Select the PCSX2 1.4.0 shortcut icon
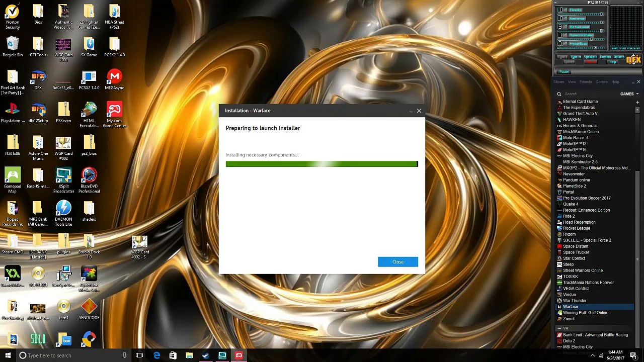 pyautogui.click(x=89, y=80)
